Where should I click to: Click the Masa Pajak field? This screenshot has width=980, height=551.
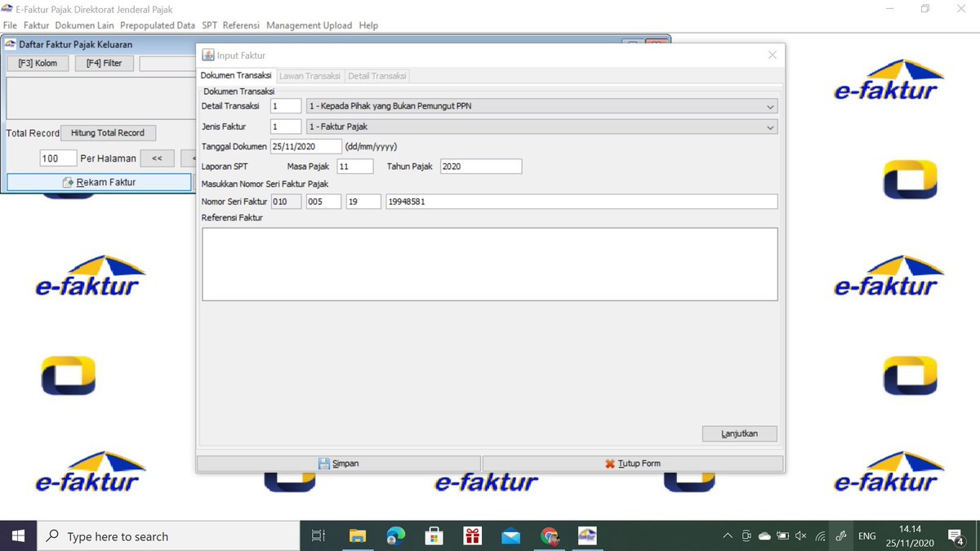click(355, 167)
